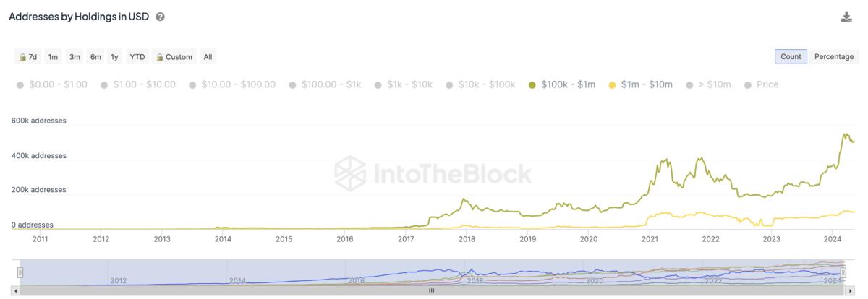Click the left range handle of the navigator
Image resolution: width=868 pixels, height=299 pixels.
[x=20, y=272]
